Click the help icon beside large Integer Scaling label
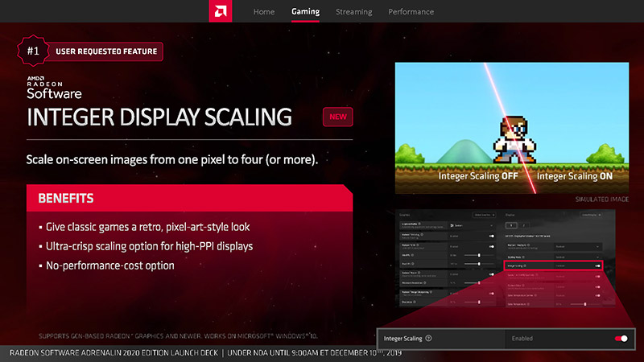Viewport: 644px width, 362px height. pyautogui.click(x=428, y=338)
